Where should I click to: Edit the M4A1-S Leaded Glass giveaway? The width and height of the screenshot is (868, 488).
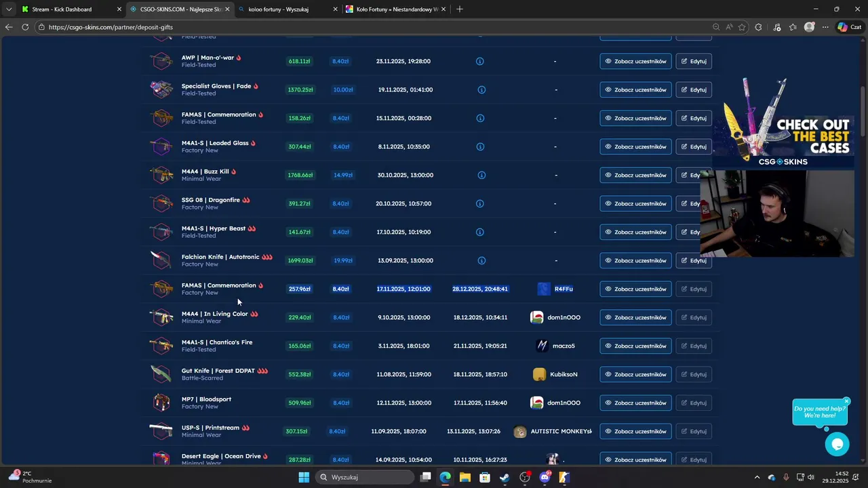pos(694,146)
